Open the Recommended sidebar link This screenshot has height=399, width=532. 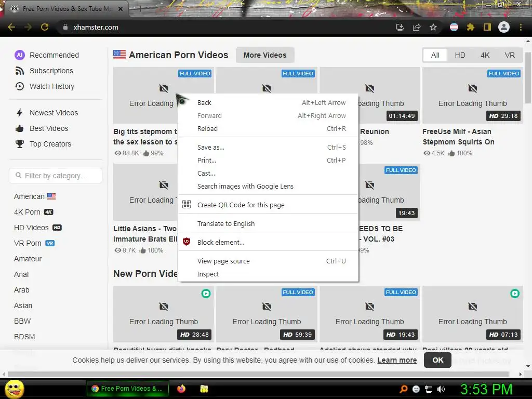click(54, 55)
